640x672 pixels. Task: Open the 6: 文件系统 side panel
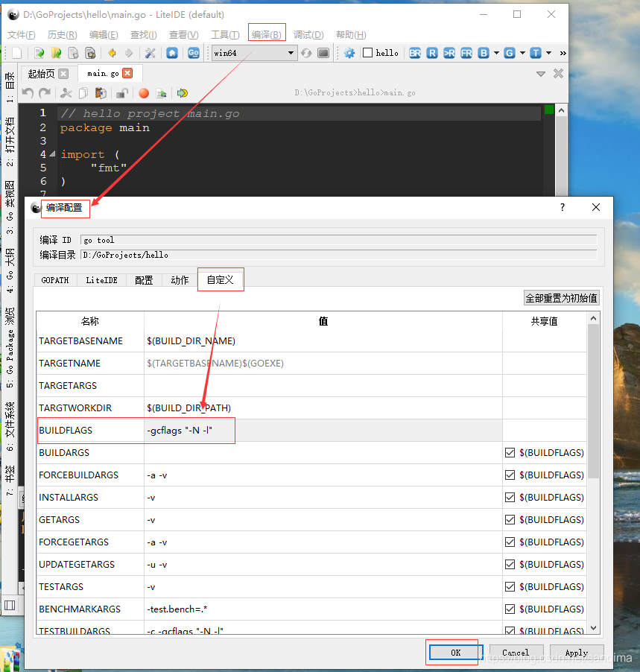tap(10, 427)
